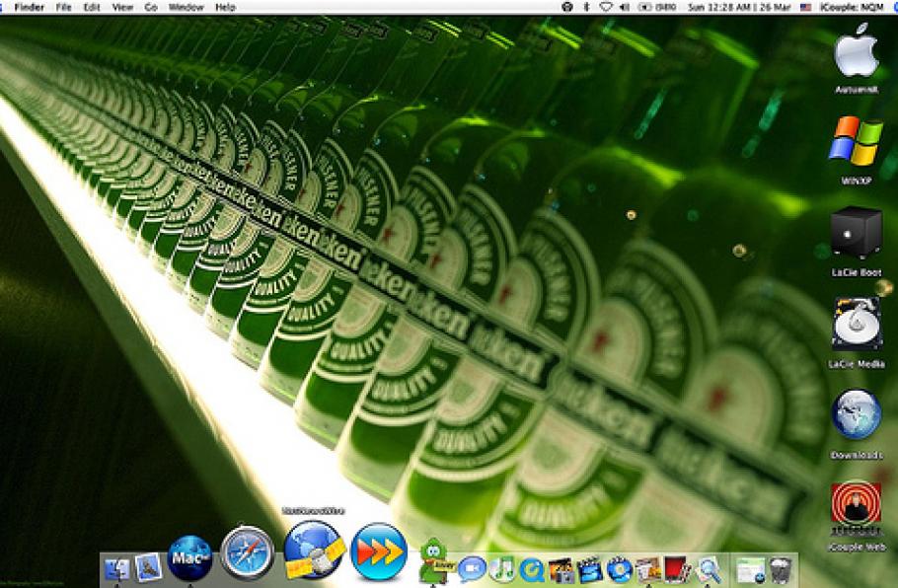Screen dimensions: 898x588
Task: Open the WINXP drive on desktop
Action: coord(856,141)
